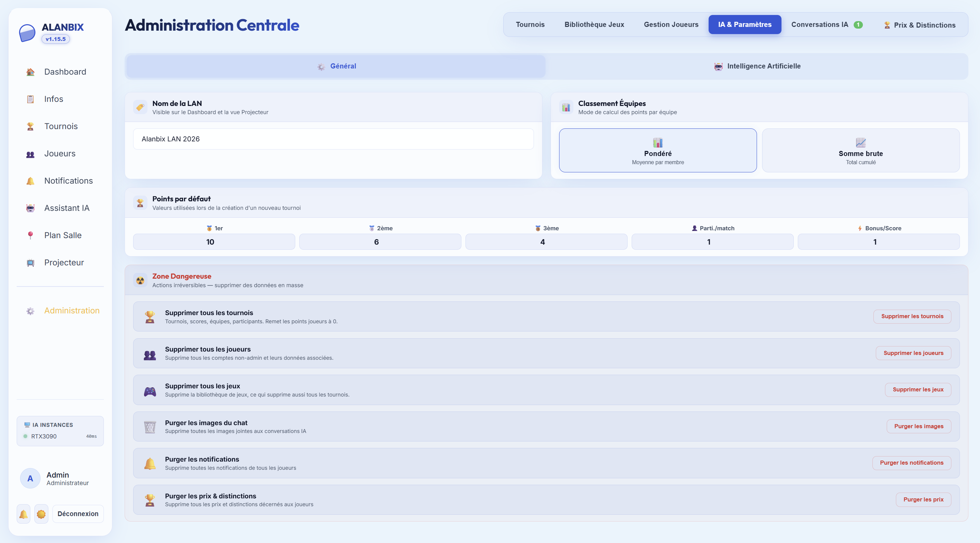Open Infos from the sidebar

60,99
